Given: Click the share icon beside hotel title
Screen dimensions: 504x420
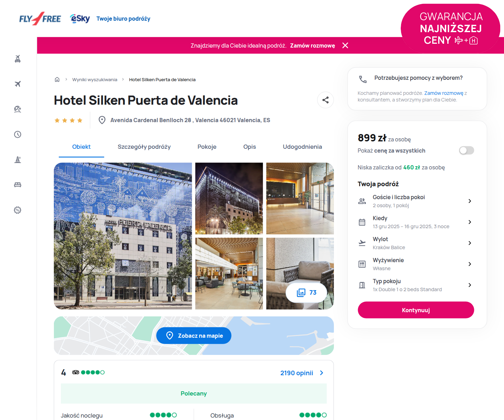Looking at the screenshot, I should [x=325, y=100].
